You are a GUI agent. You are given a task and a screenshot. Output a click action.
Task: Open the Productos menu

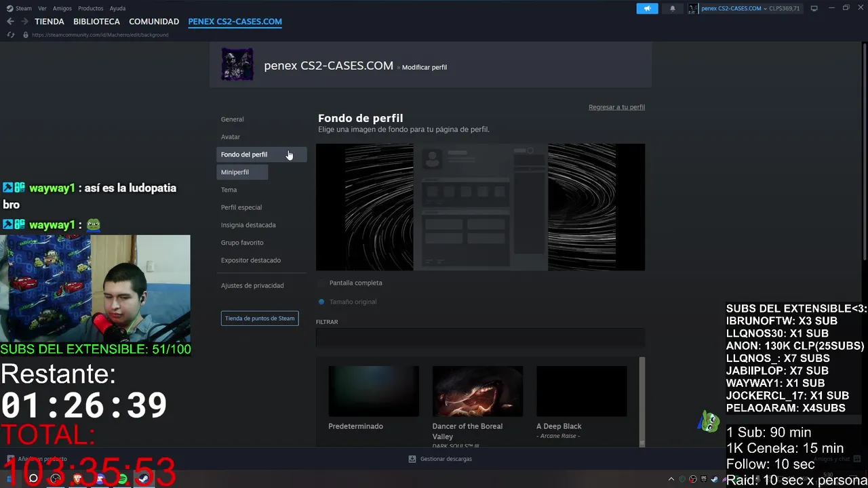point(91,8)
